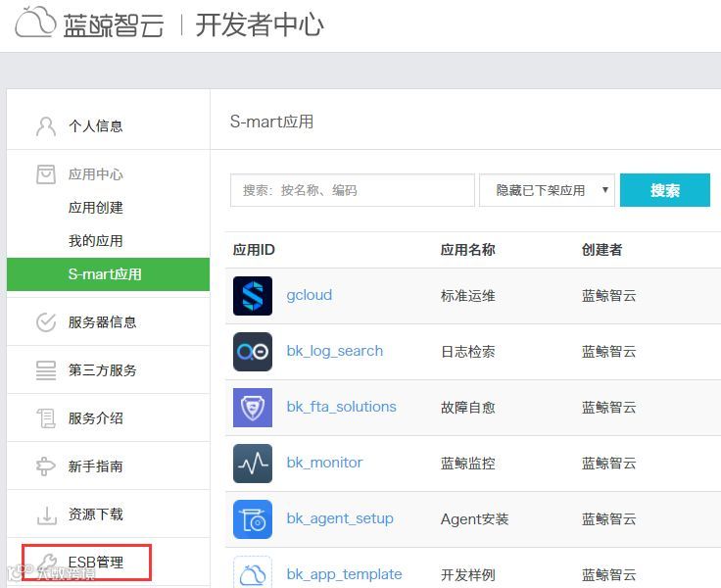This screenshot has width=721, height=588.
Task: Open the bk_log_search app icon
Action: [x=253, y=352]
